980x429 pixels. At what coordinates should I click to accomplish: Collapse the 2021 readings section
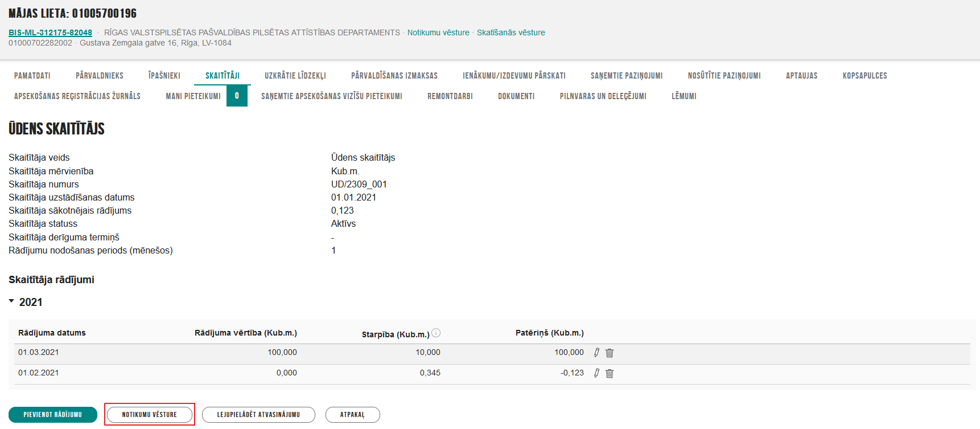11,301
